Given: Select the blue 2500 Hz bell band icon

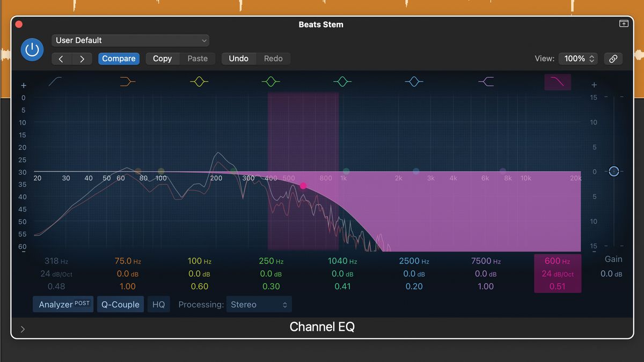Looking at the screenshot, I should 414,82.
